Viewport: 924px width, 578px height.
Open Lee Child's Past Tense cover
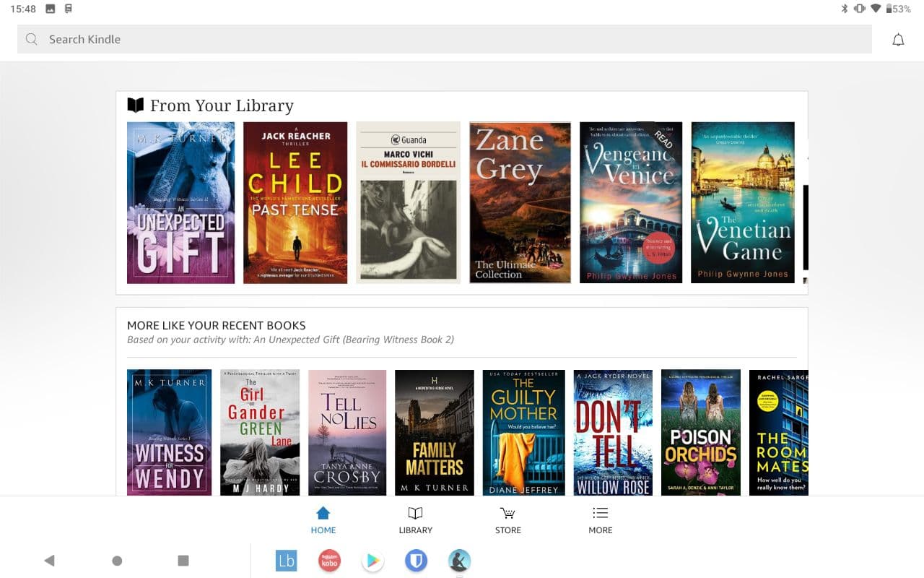click(295, 202)
